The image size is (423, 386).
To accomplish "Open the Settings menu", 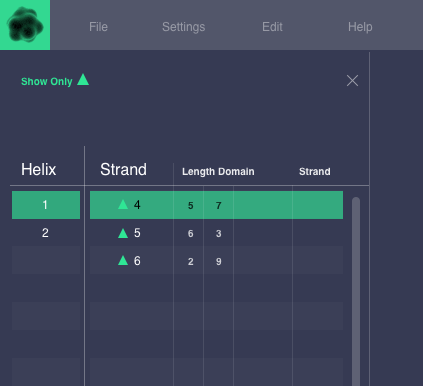I will [x=183, y=27].
